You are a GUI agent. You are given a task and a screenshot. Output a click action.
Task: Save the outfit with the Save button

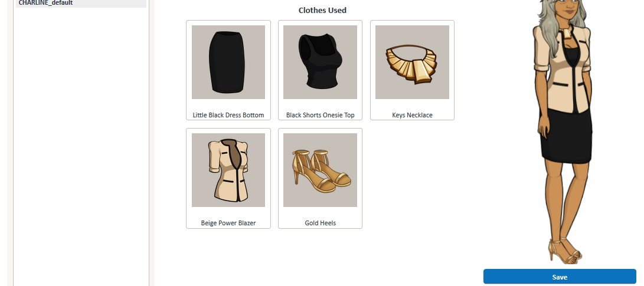(x=560, y=277)
